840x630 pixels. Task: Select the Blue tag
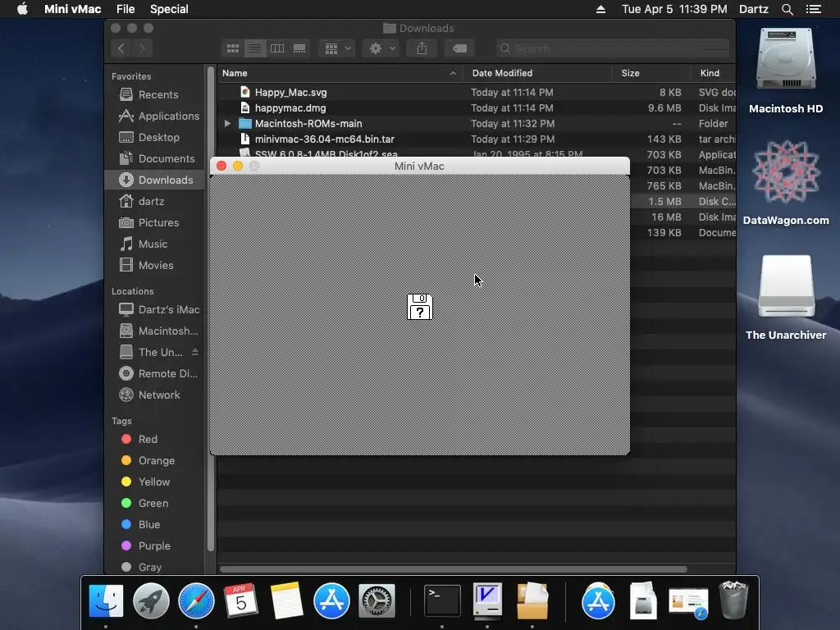pos(155,524)
